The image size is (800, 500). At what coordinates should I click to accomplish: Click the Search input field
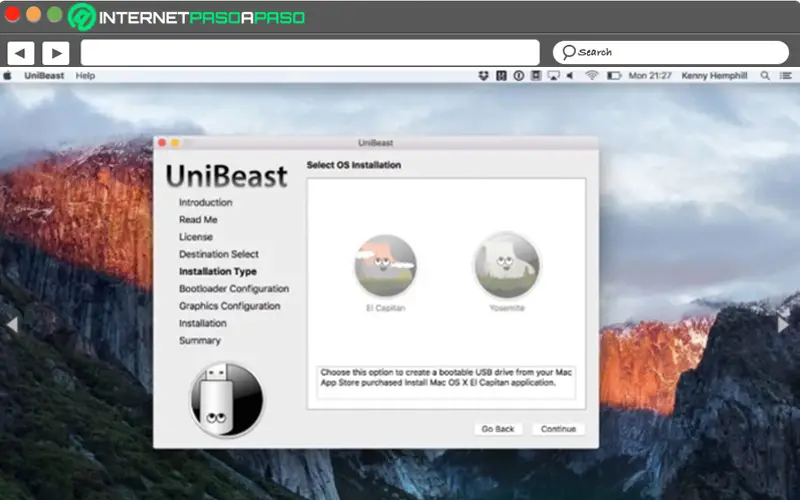coord(671,53)
